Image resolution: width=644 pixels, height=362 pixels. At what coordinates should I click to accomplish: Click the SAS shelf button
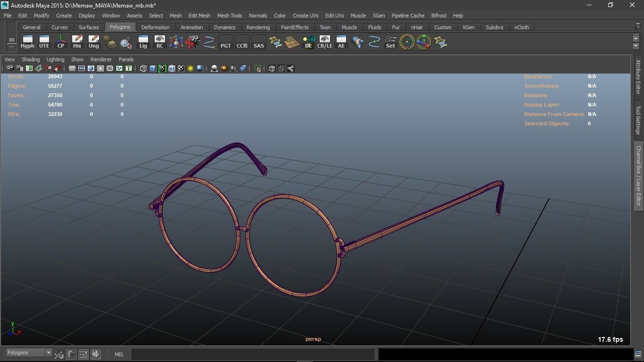coord(259,42)
